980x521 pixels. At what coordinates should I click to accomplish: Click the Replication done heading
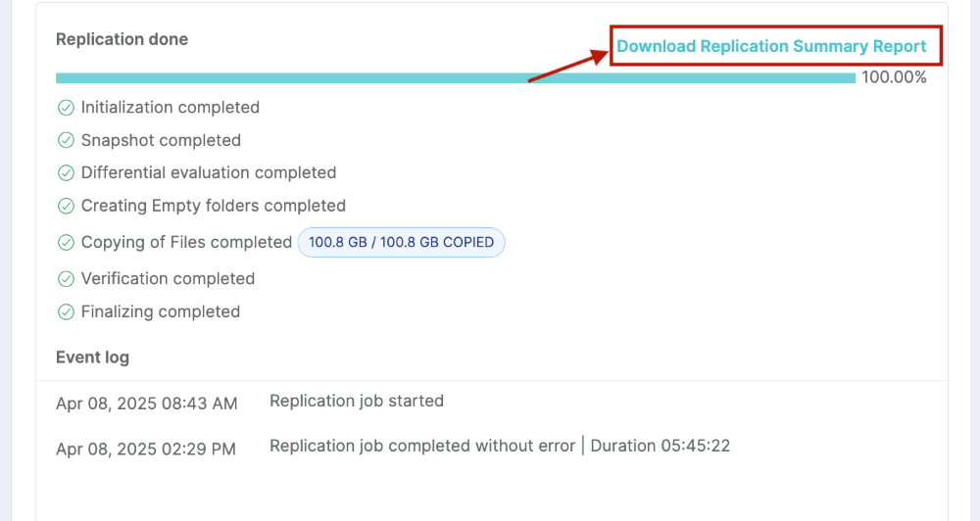122,39
